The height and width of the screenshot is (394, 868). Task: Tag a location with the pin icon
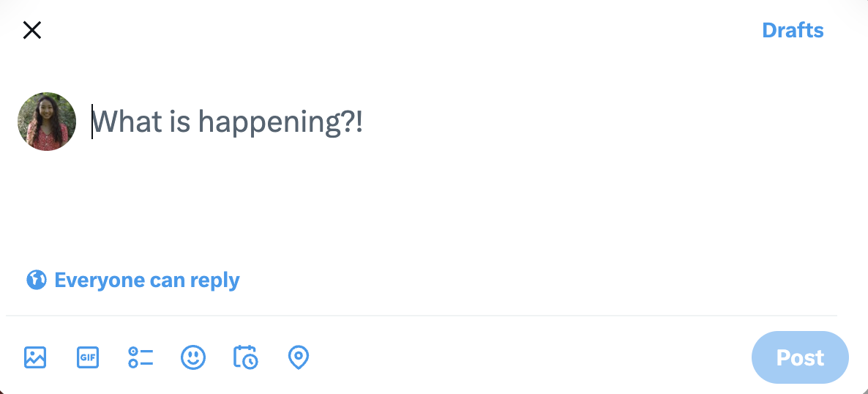(x=299, y=358)
